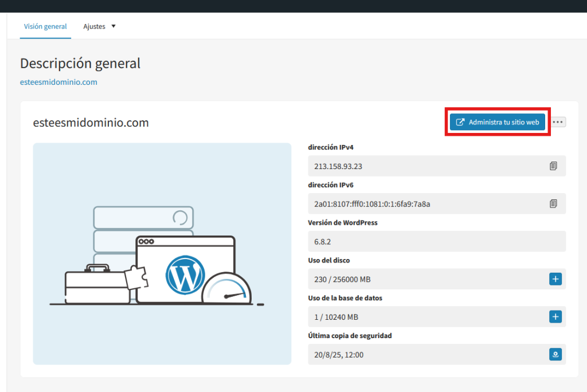The width and height of the screenshot is (587, 392).
Task: Open the three-dot more options menu
Action: [558, 122]
